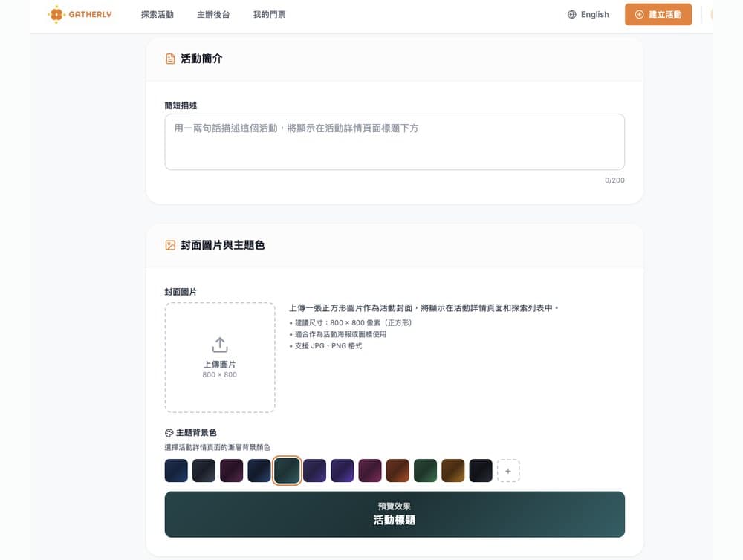The height and width of the screenshot is (560, 743).
Task: Click the Gatherly logo icon
Action: [56, 14]
